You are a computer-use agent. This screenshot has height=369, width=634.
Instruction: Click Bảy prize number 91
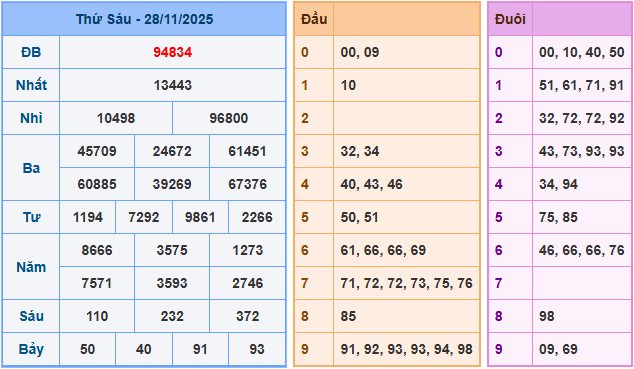[200, 349]
